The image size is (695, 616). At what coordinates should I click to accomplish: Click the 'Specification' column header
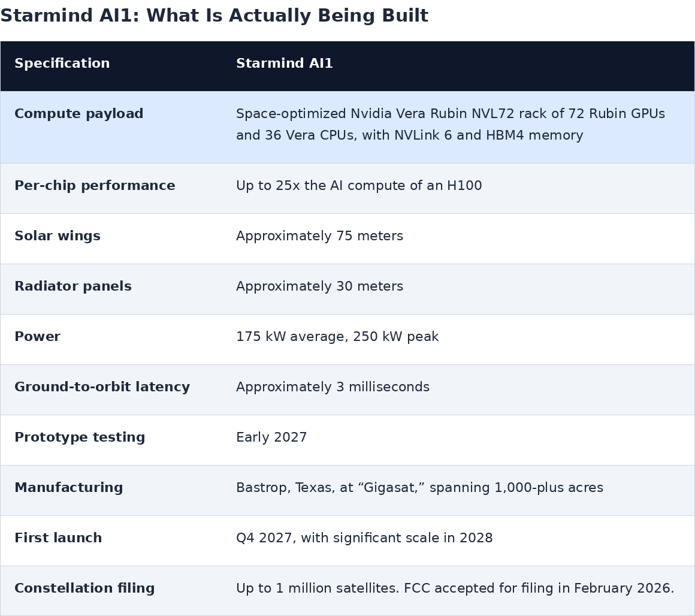pos(62,64)
